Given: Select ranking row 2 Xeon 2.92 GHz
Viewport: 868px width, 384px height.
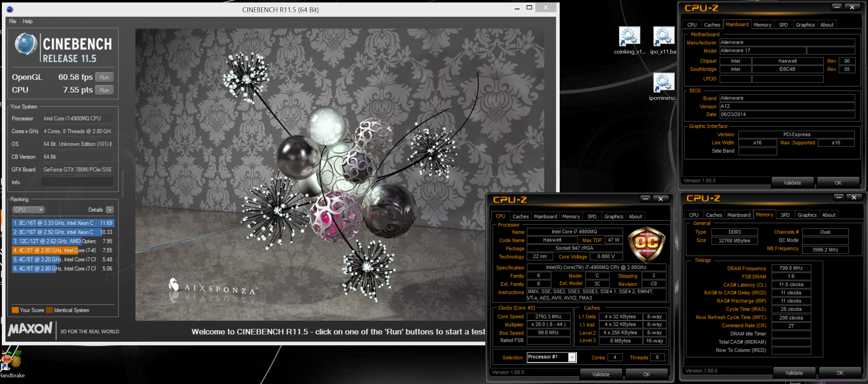Looking at the screenshot, I should [63, 232].
